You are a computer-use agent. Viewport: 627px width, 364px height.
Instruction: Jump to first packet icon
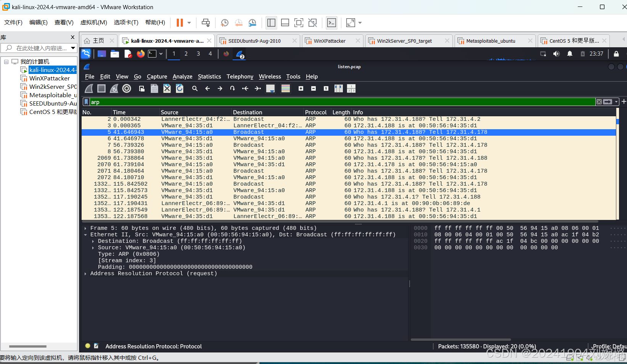[x=245, y=88]
